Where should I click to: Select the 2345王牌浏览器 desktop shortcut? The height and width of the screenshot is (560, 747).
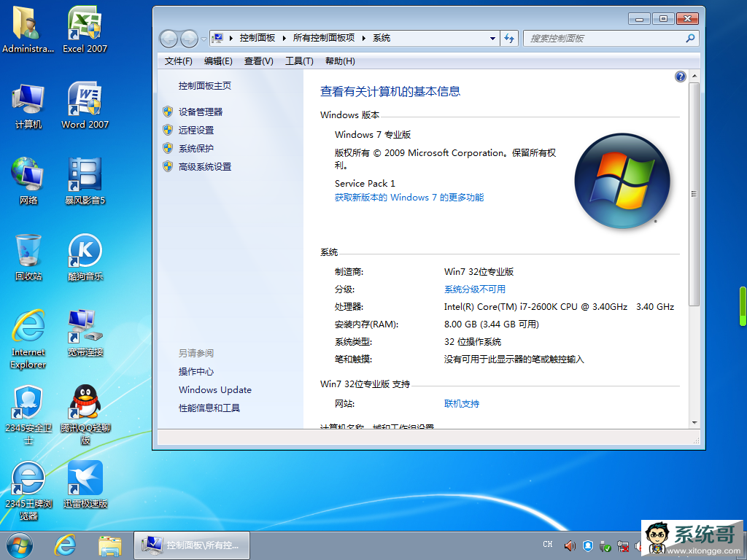[x=28, y=491]
